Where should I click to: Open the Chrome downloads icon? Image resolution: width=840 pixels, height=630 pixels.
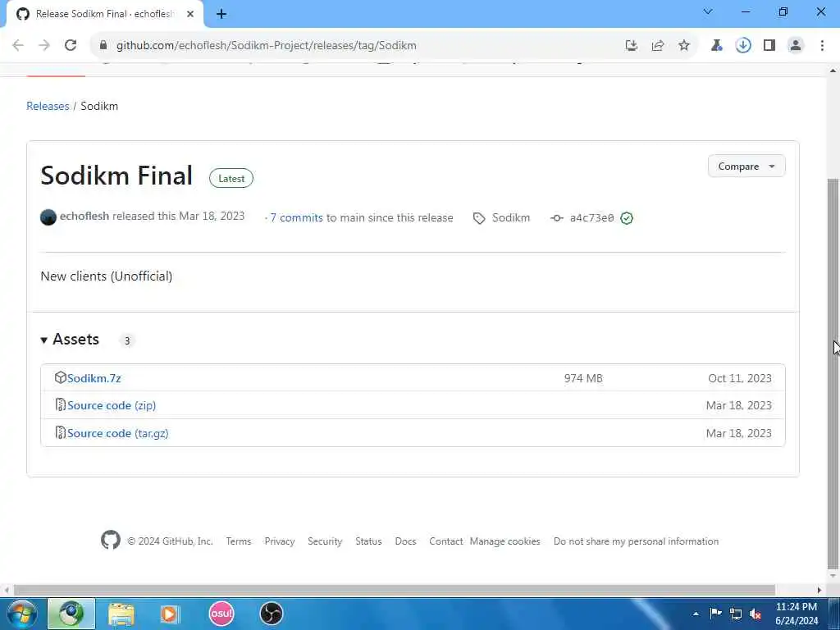click(743, 46)
